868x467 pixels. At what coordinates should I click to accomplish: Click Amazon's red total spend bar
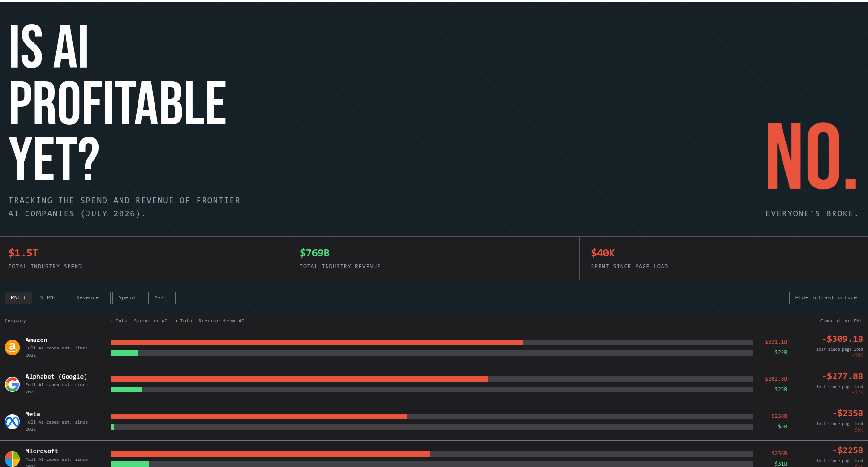(x=317, y=342)
